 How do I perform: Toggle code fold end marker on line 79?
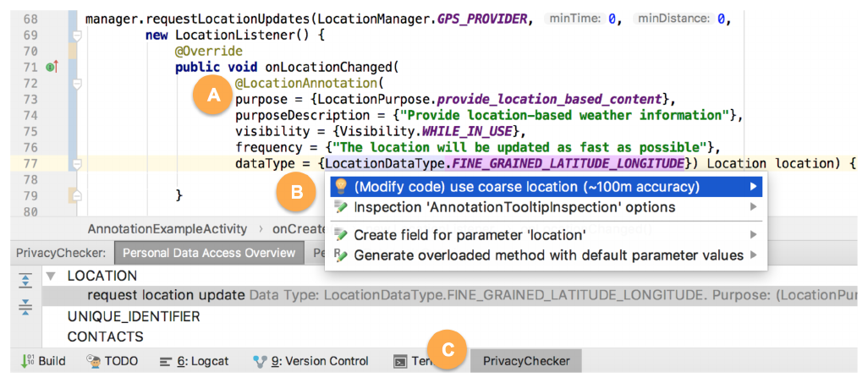(x=78, y=195)
